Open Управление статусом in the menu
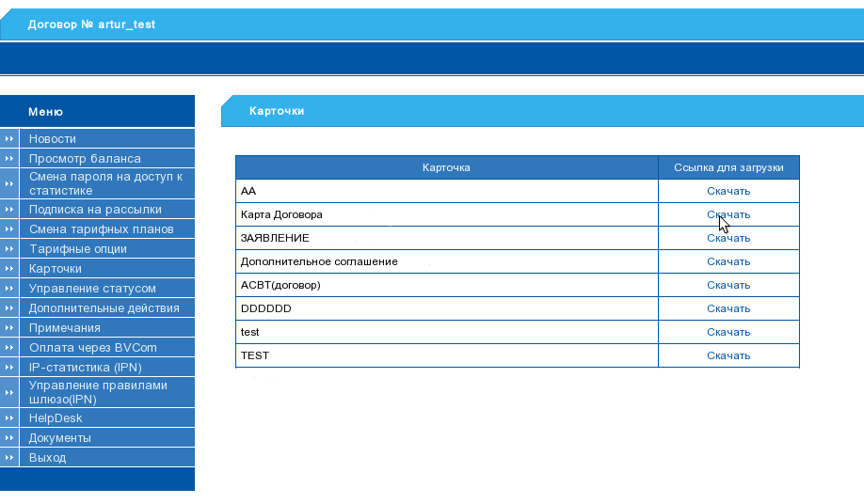This screenshot has height=504, width=864. 92,289
